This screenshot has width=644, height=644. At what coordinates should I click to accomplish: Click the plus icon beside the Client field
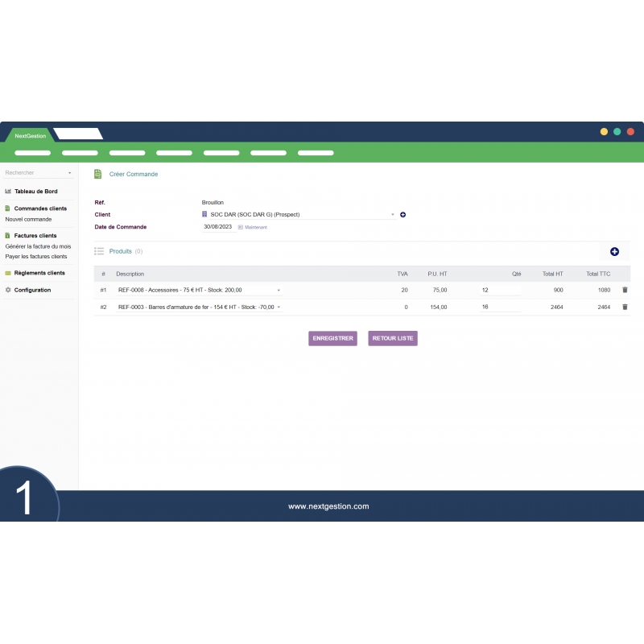click(x=403, y=214)
